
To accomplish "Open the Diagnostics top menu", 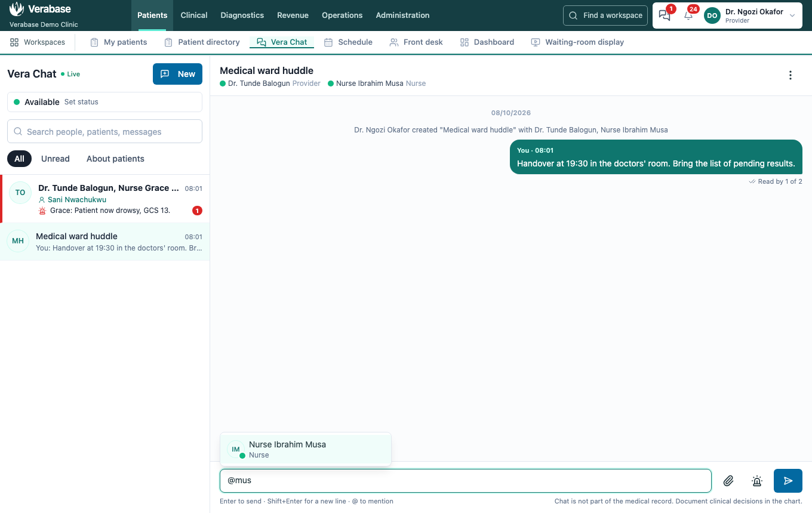I will pos(242,16).
